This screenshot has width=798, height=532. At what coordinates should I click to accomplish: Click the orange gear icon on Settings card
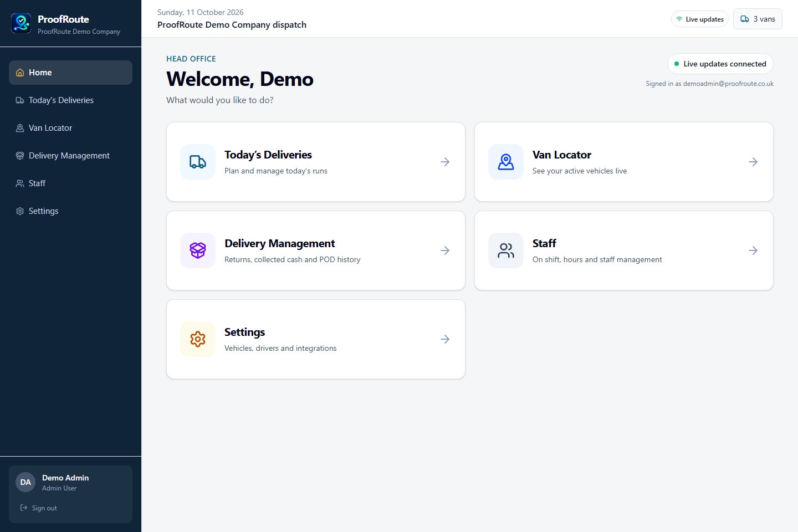tap(198, 339)
